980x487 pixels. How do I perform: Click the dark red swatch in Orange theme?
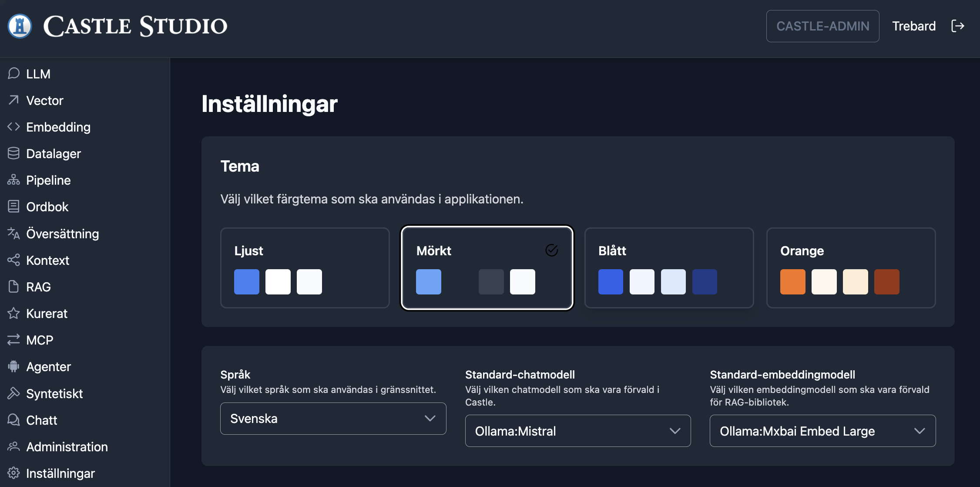coord(886,282)
